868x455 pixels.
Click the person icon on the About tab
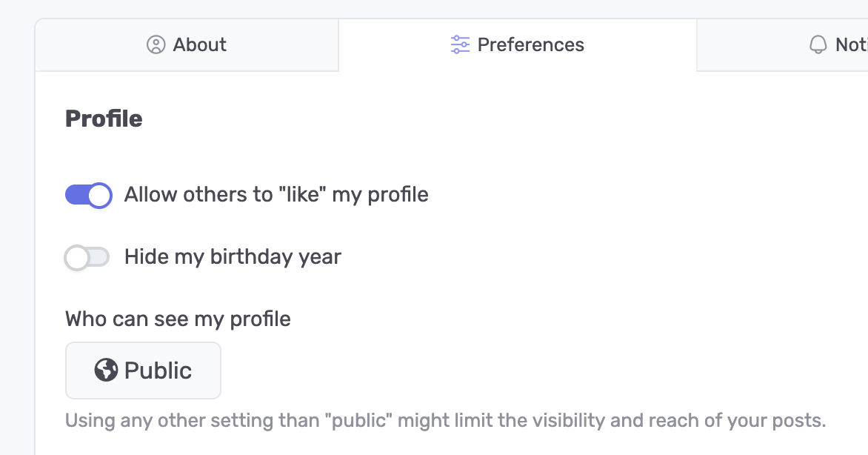click(156, 45)
